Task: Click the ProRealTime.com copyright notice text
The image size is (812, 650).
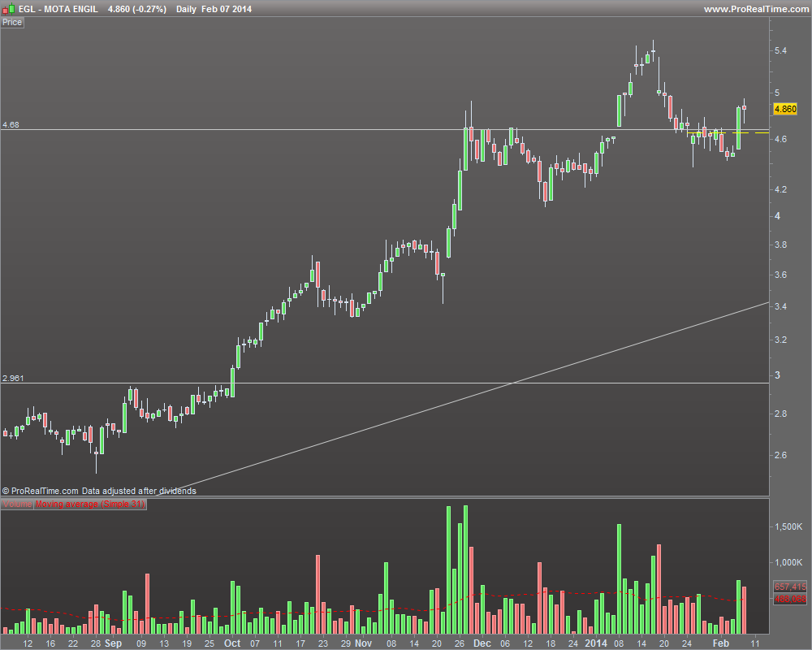Action: [x=99, y=491]
